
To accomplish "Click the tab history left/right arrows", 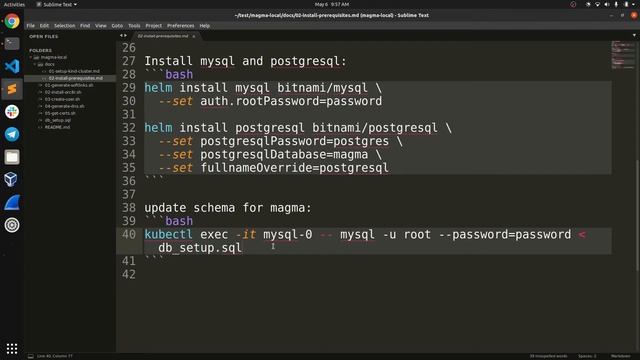I will tap(123, 36).
